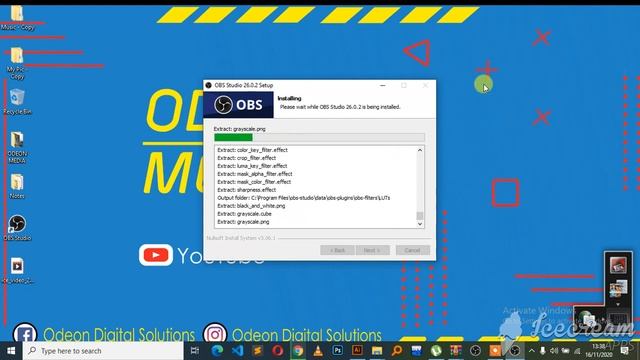Click the Cancel button in OBS Setup
Image resolution: width=640 pixels, height=360 pixels.
point(412,250)
